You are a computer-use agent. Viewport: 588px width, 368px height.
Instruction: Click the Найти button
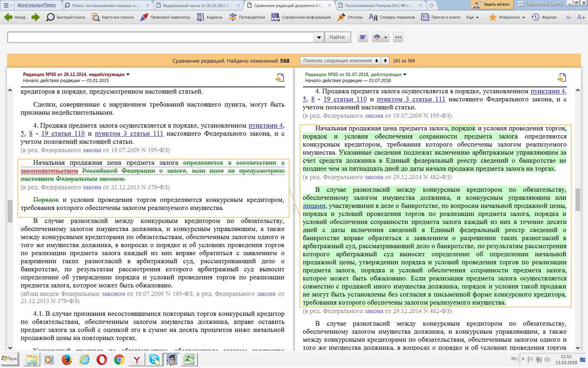(337, 37)
